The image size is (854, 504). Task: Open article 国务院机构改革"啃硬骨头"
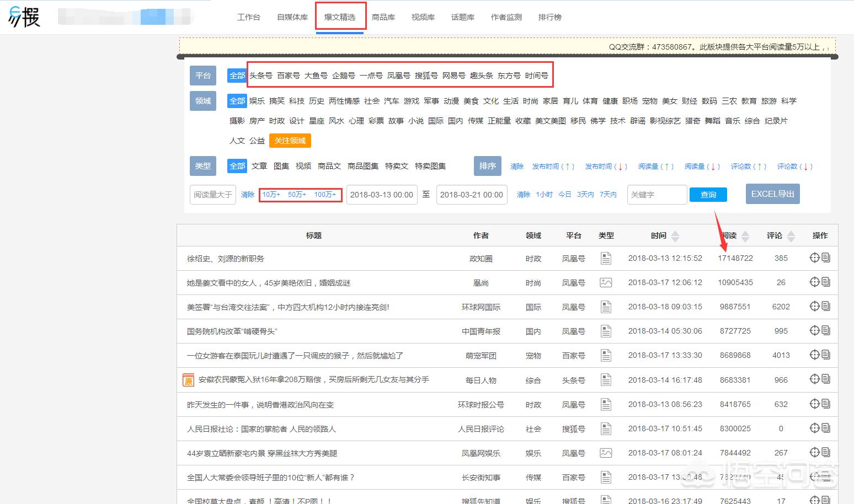232,331
